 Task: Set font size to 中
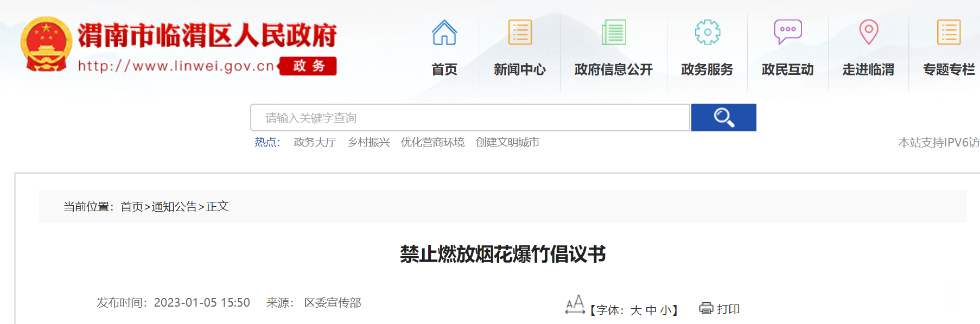click(x=651, y=310)
